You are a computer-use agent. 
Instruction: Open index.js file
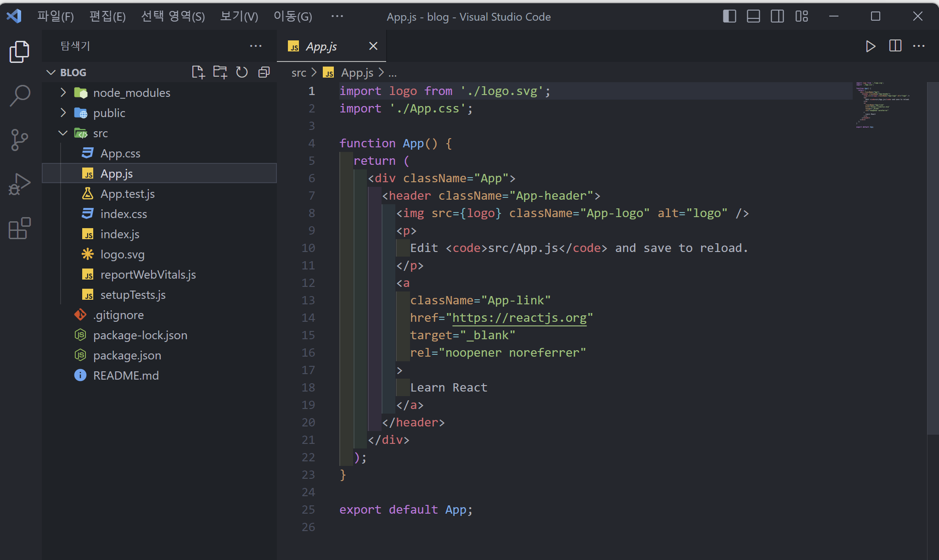point(159,234)
